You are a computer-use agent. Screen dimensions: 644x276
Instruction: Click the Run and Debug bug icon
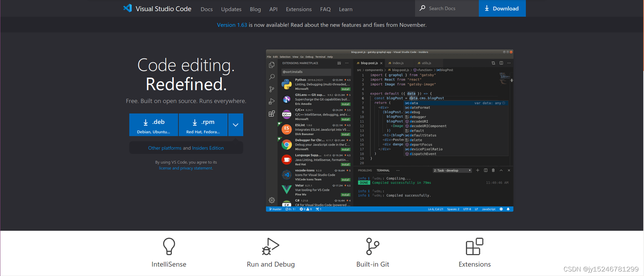pos(271,246)
